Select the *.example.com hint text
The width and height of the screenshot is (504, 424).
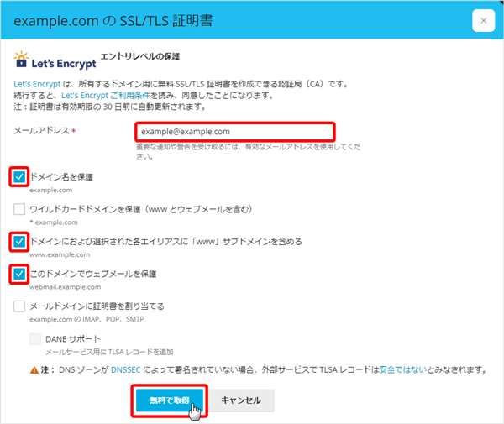54,222
